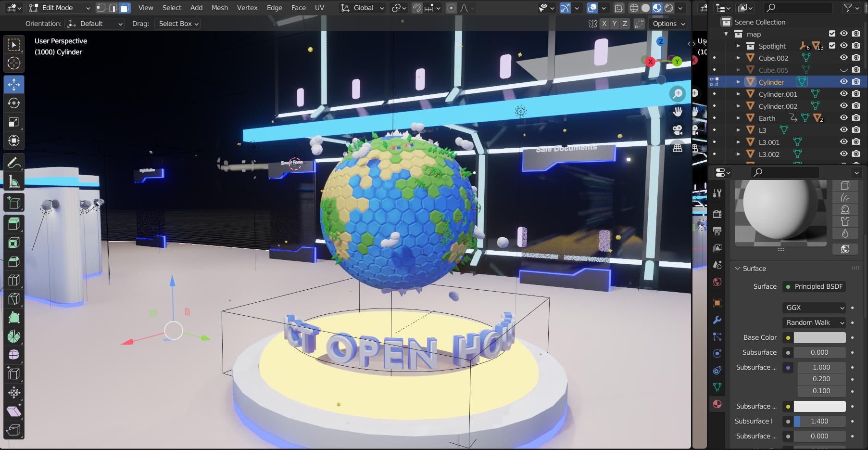Screen dimensions: 868x450
Task: Activate the Measure tool
Action: [13, 181]
